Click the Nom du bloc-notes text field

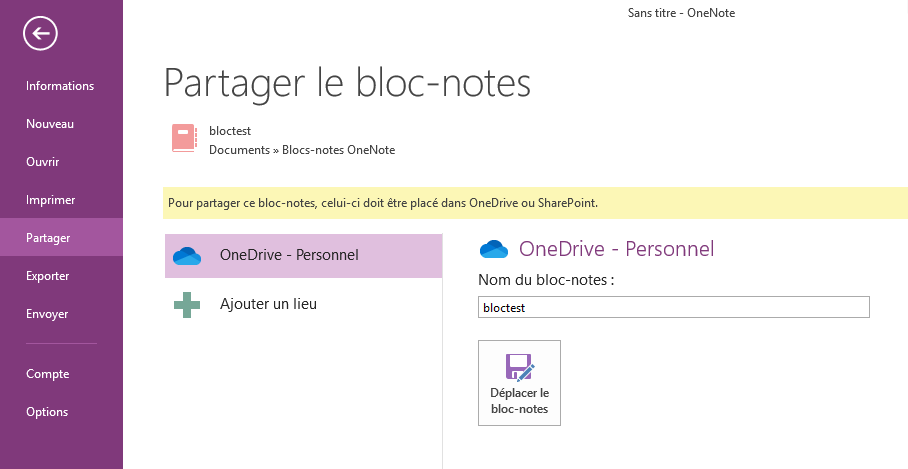[673, 307]
